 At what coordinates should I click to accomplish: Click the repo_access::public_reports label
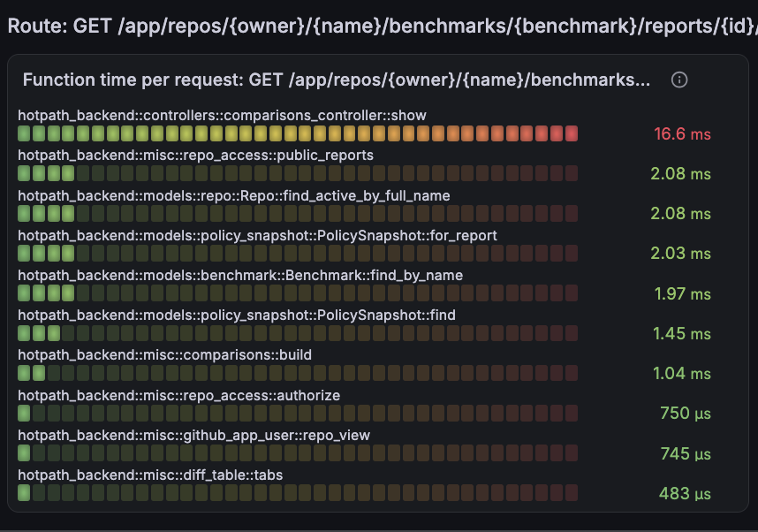click(196, 156)
